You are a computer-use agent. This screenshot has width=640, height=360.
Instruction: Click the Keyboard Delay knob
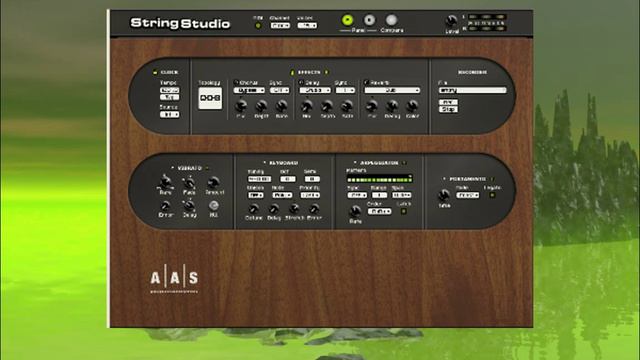click(x=274, y=209)
